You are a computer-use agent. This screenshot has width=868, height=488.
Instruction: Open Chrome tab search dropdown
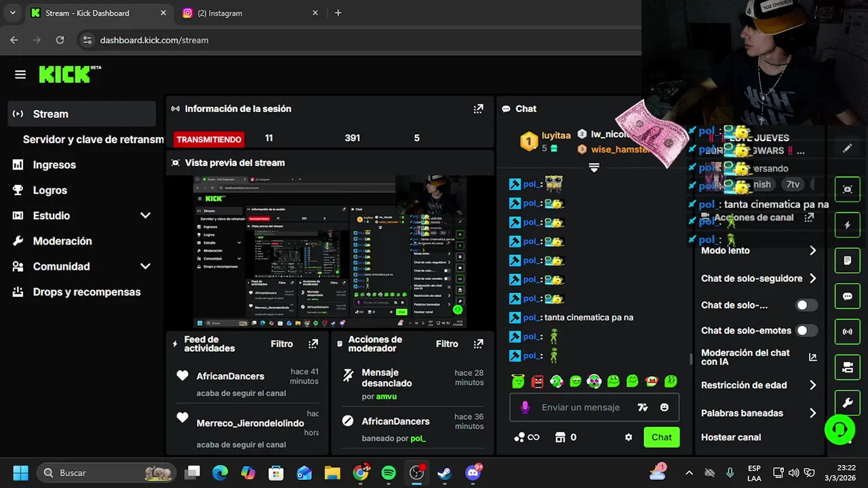coord(12,13)
